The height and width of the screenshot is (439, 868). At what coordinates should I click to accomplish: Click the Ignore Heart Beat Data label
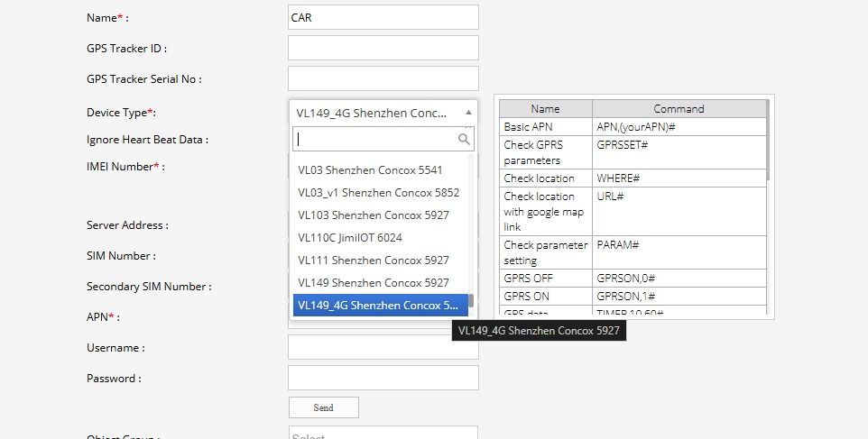point(147,140)
